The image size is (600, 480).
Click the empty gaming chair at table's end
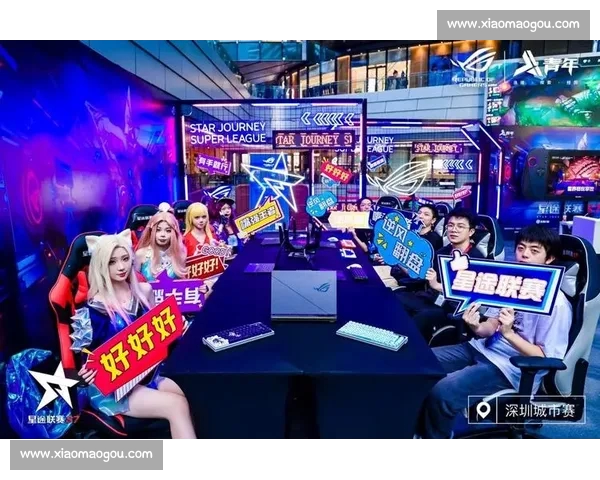coord(297,235)
